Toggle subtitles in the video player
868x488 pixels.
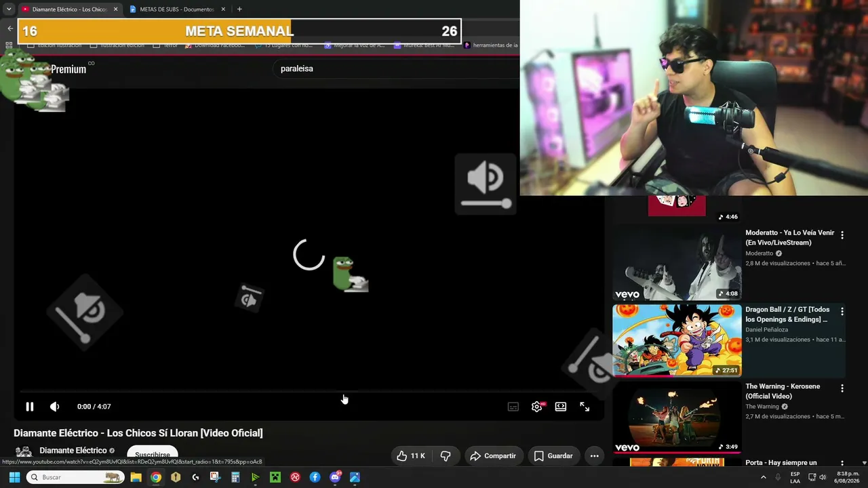[x=513, y=407]
